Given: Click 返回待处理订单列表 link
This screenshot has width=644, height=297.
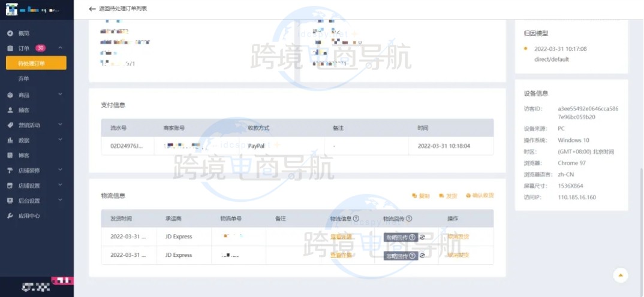Looking at the screenshot, I should [x=123, y=8].
